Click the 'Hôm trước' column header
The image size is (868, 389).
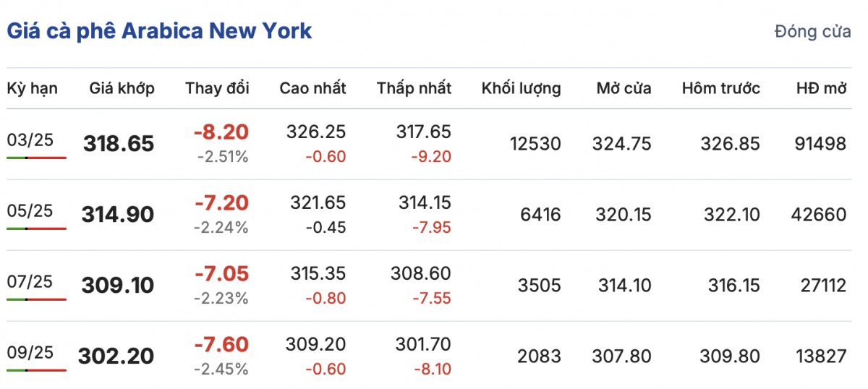point(720,88)
